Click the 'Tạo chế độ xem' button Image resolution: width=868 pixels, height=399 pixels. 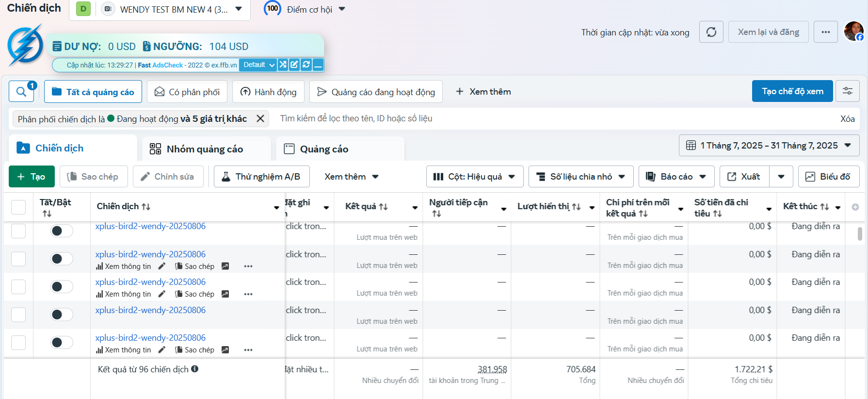point(792,91)
